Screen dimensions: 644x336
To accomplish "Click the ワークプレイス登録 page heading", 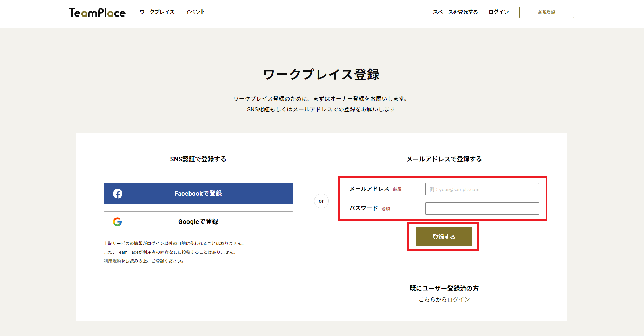I will [321, 75].
